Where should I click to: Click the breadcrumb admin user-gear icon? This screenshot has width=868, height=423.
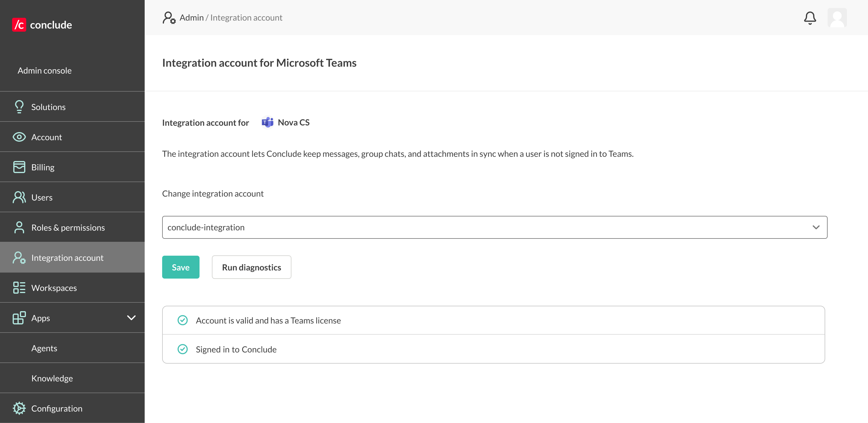[x=169, y=17]
